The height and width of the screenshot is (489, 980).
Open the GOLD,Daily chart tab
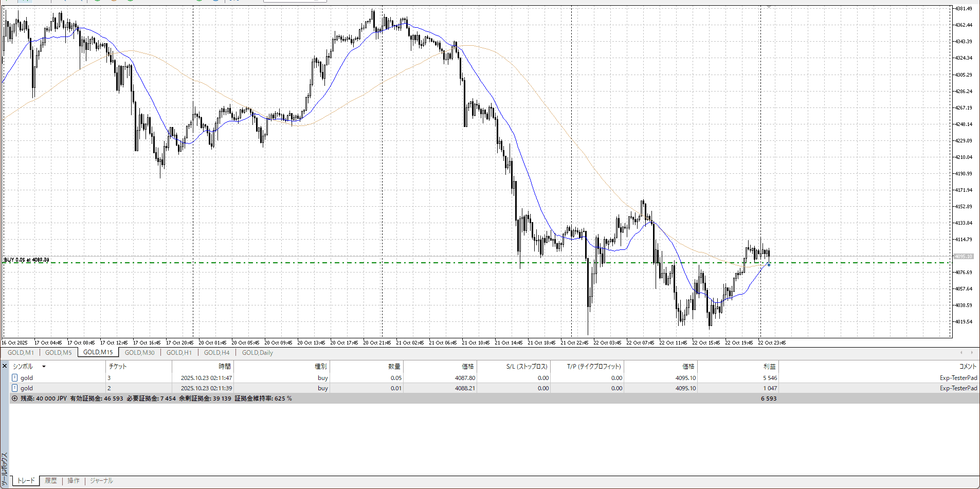coord(257,353)
